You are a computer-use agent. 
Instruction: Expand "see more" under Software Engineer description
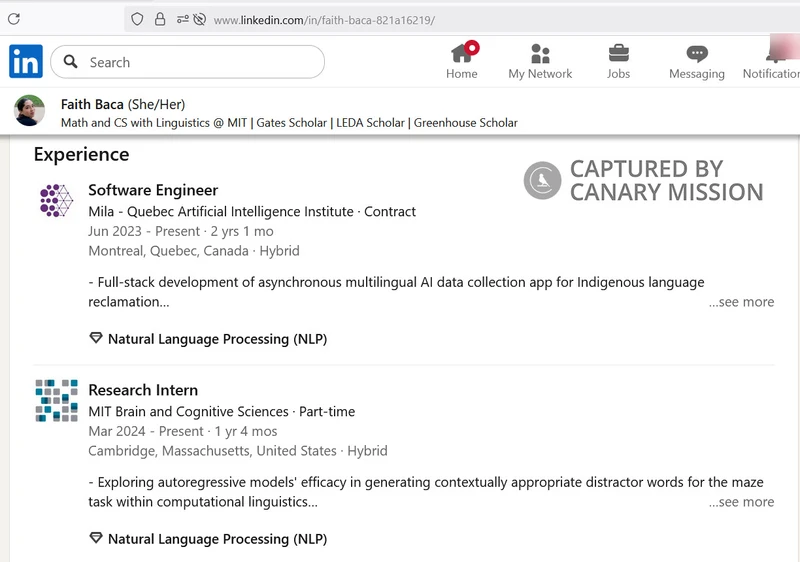pos(741,302)
